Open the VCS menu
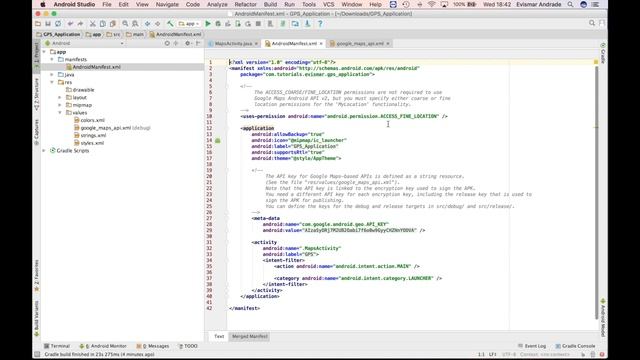The width and height of the screenshot is (640, 360). click(x=329, y=4)
